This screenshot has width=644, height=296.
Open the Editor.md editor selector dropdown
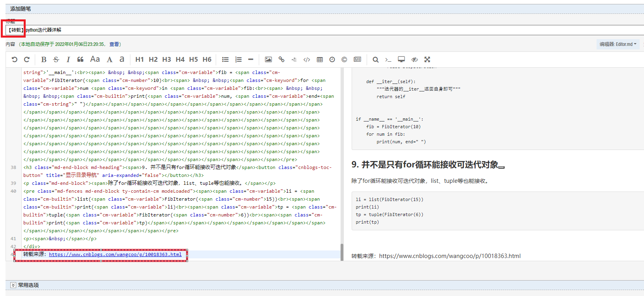pyautogui.click(x=618, y=44)
